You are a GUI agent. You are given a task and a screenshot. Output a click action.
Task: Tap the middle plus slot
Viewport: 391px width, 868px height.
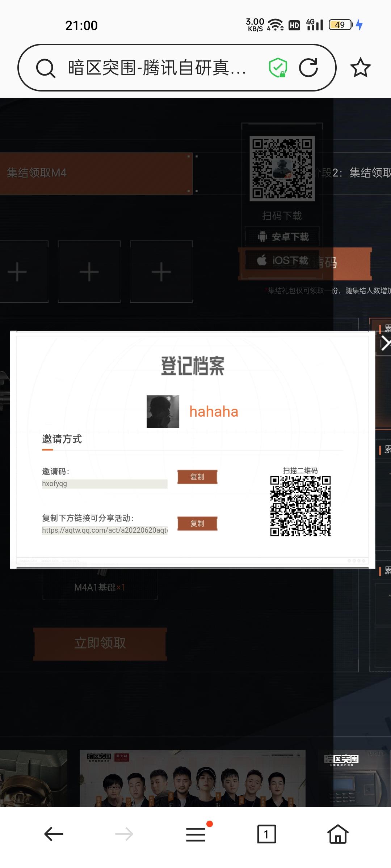click(x=89, y=272)
